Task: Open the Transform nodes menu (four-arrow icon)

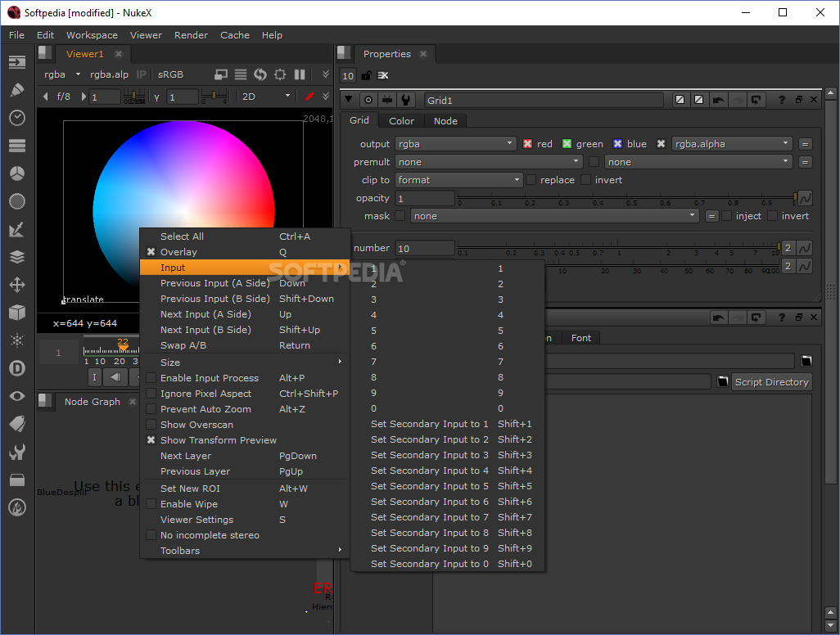Action: click(x=17, y=285)
